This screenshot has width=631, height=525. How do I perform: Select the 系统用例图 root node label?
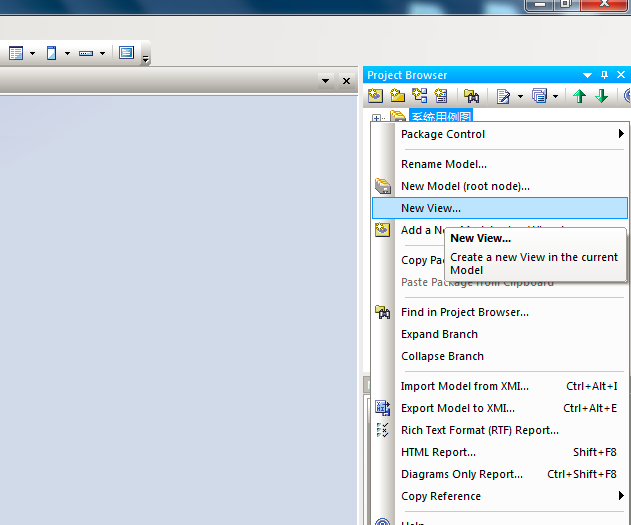click(441, 115)
